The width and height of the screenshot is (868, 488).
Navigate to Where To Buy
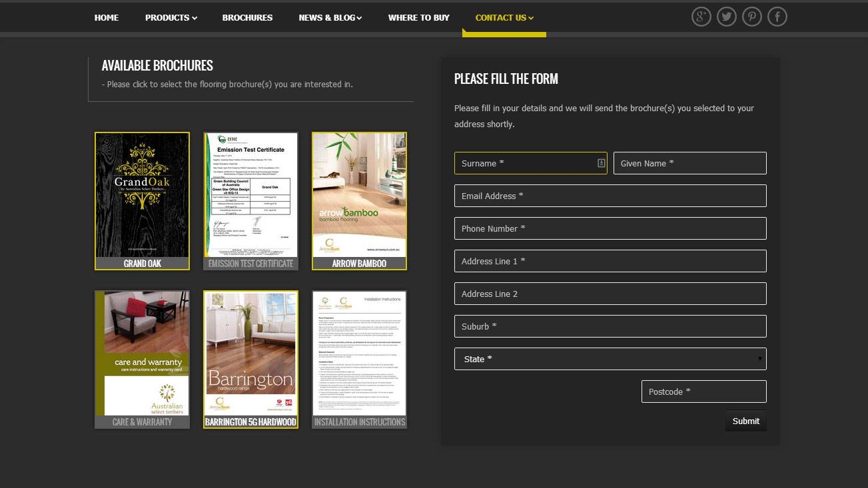(x=418, y=18)
